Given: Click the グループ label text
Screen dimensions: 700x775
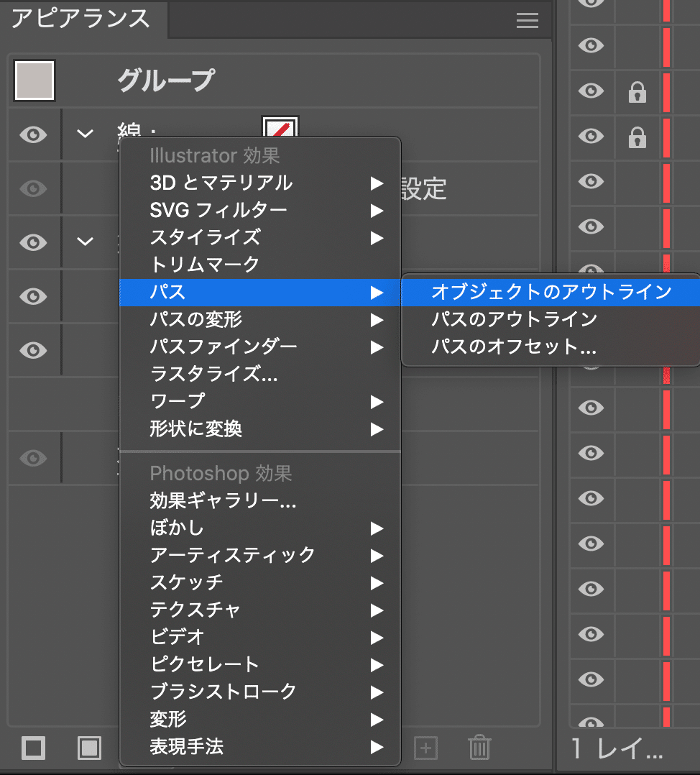Looking at the screenshot, I should tap(166, 80).
